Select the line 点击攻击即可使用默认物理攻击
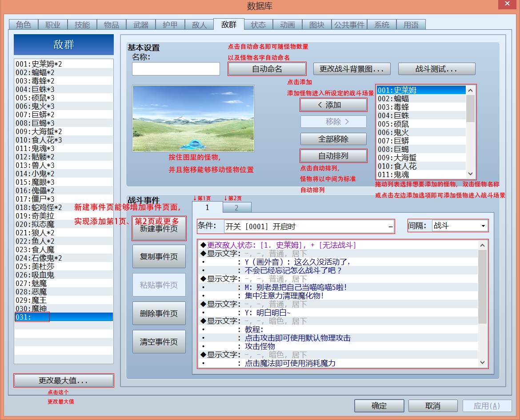 click(x=338, y=338)
